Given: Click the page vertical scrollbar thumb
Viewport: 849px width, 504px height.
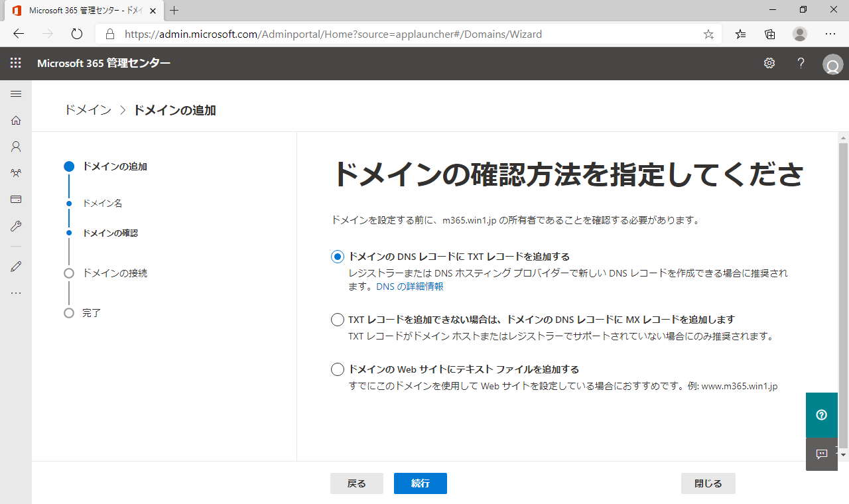Looking at the screenshot, I should click(x=844, y=295).
